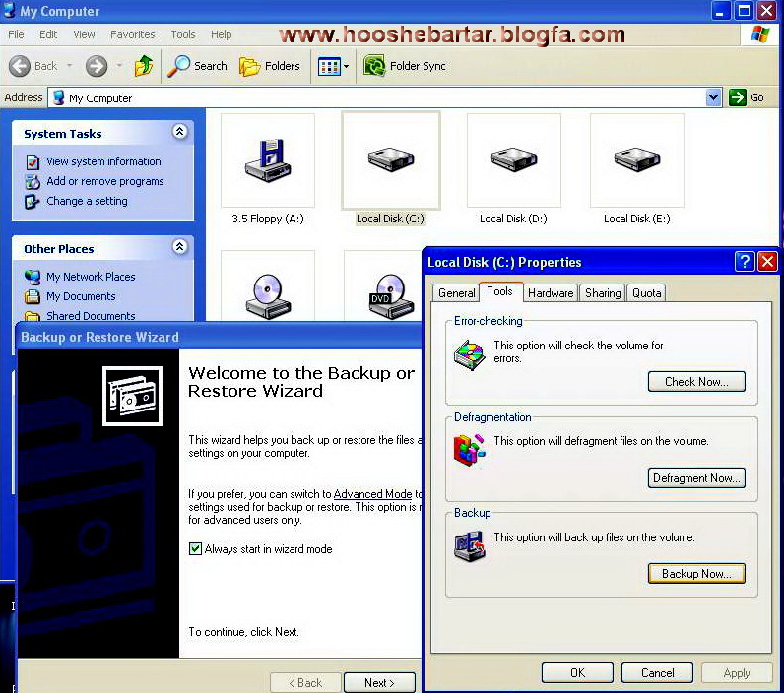Click Add or remove programs link
This screenshot has width=784, height=693.
pyautogui.click(x=104, y=181)
